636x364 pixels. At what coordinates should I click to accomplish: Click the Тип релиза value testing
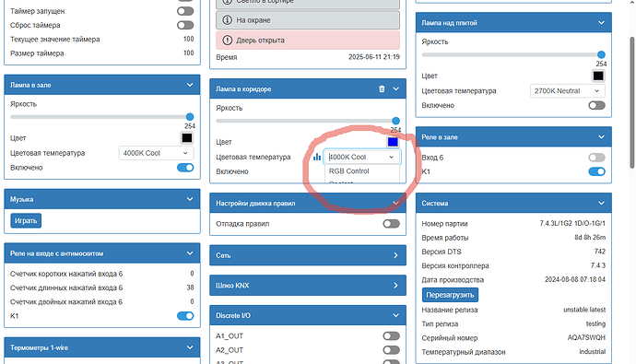coord(595,323)
